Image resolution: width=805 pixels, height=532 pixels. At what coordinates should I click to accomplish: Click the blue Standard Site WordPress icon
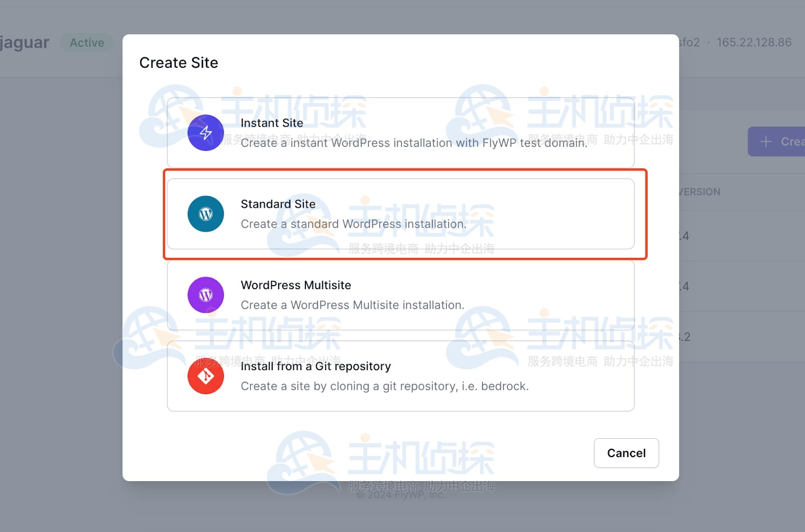(x=205, y=214)
